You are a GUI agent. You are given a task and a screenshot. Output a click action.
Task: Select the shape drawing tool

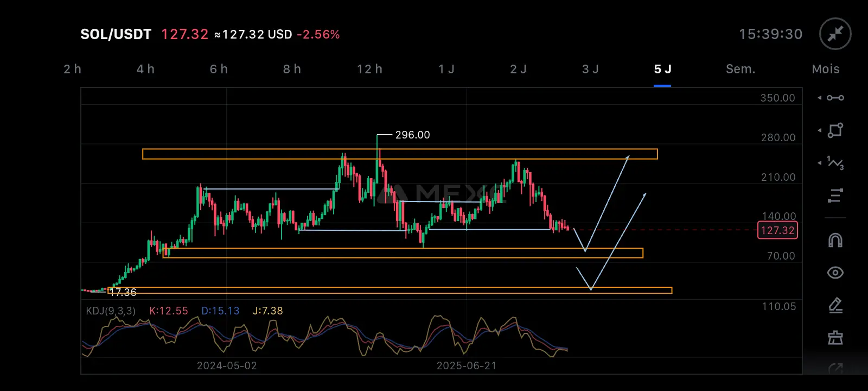point(835,130)
